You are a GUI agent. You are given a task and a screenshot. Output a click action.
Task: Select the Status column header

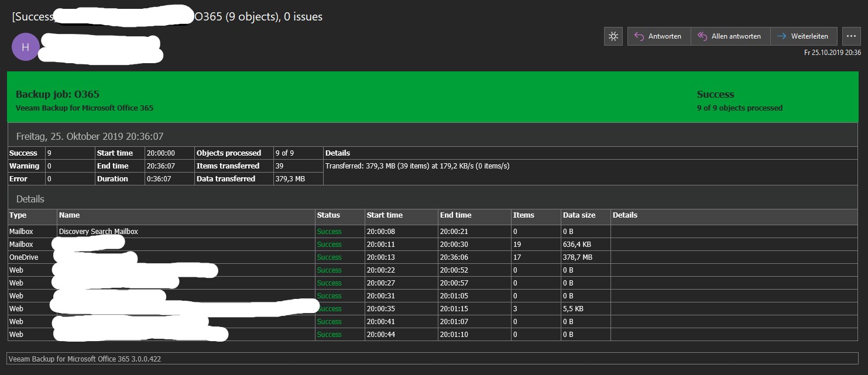(x=328, y=215)
